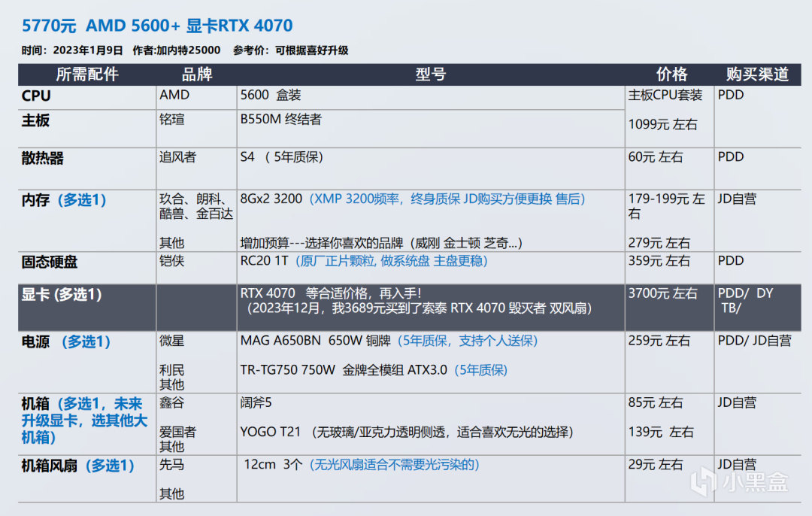Image resolution: width=812 pixels, height=516 pixels.
Task: Click '增加预算---选择你喜欢的品牌' text
Action: pyautogui.click(x=322, y=243)
